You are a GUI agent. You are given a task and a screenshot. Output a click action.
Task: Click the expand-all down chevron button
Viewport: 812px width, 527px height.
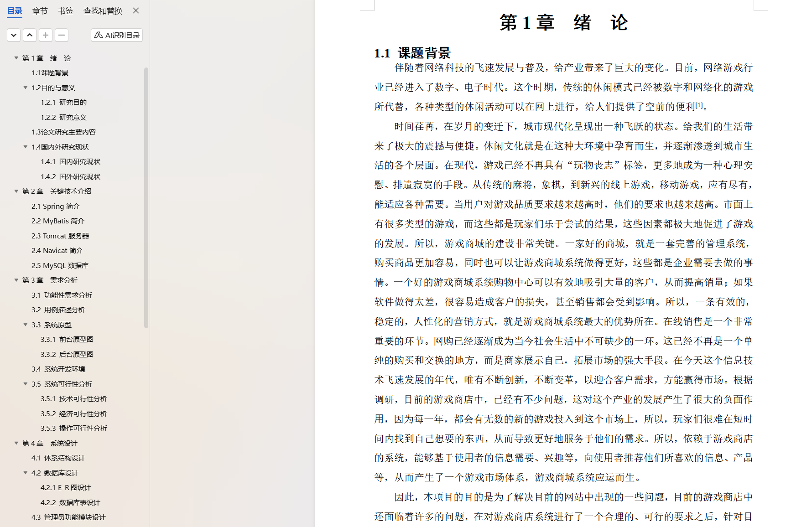point(14,35)
